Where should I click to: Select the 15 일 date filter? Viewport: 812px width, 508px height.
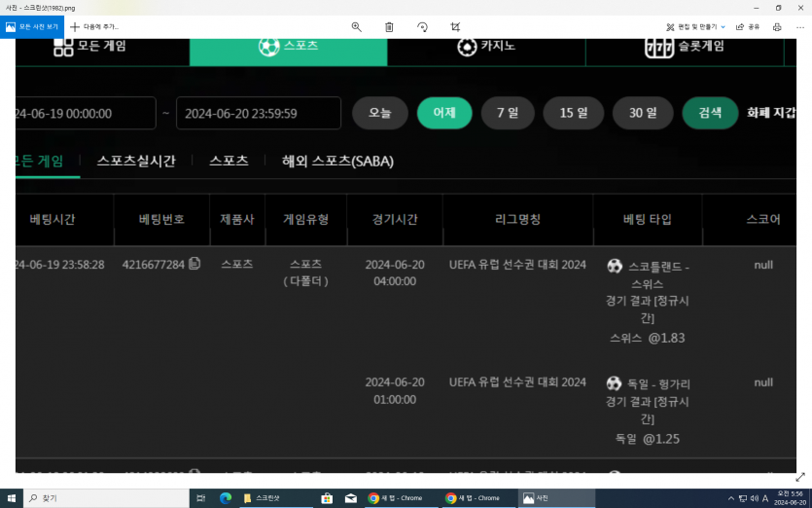coord(574,113)
